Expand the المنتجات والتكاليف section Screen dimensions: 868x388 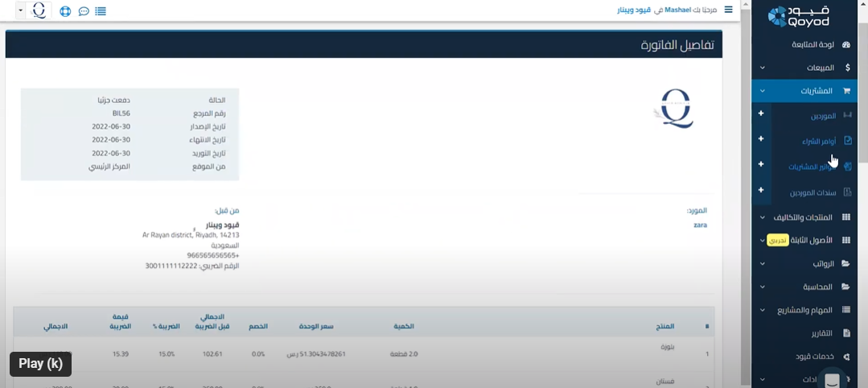click(x=804, y=217)
